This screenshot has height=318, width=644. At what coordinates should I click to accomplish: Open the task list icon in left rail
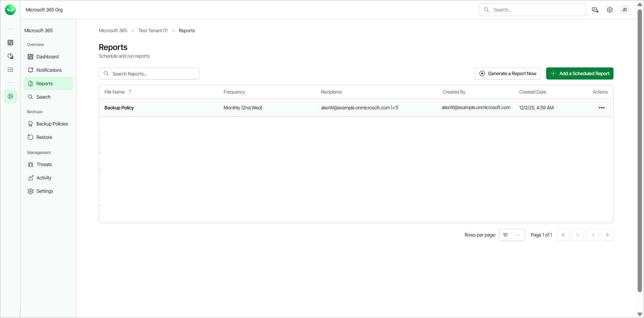(x=10, y=70)
